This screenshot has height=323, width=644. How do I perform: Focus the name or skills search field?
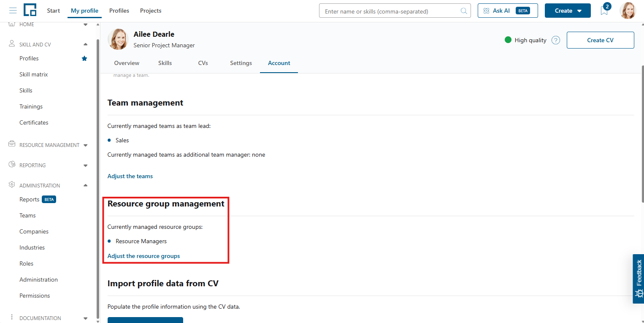click(x=395, y=11)
